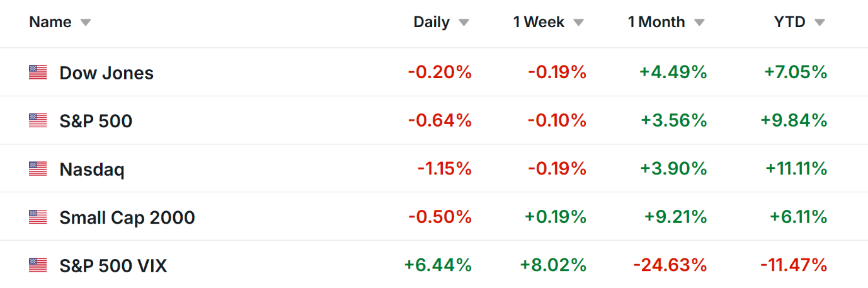Image resolution: width=868 pixels, height=288 pixels.
Task: Click the Name column header label
Action: click(x=50, y=22)
